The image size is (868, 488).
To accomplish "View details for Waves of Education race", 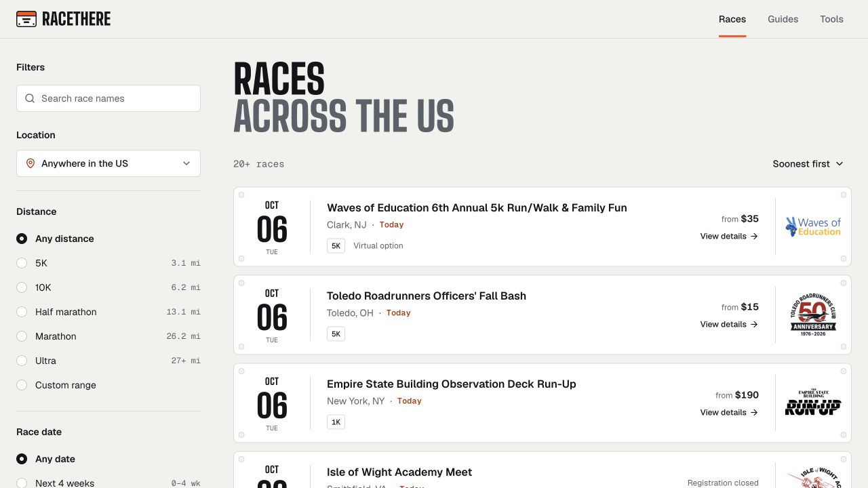I will click(x=730, y=237).
